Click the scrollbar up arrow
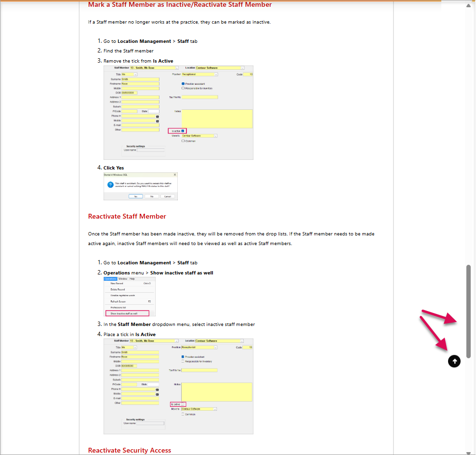This screenshot has width=476, height=455. 468,5
